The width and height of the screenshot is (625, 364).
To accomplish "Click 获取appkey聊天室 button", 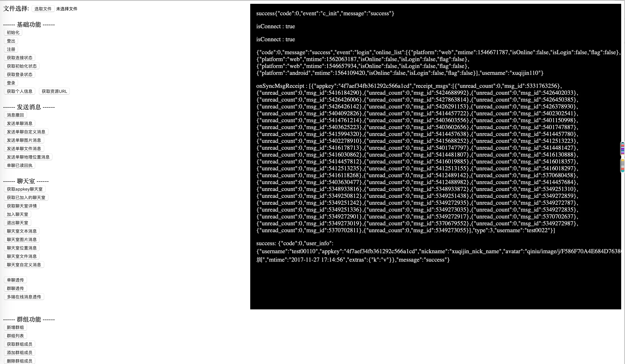I will (25, 189).
